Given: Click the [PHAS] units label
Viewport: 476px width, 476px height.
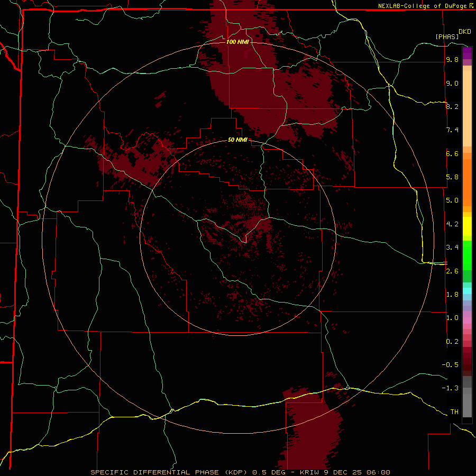Looking at the screenshot, I should tap(447, 36).
